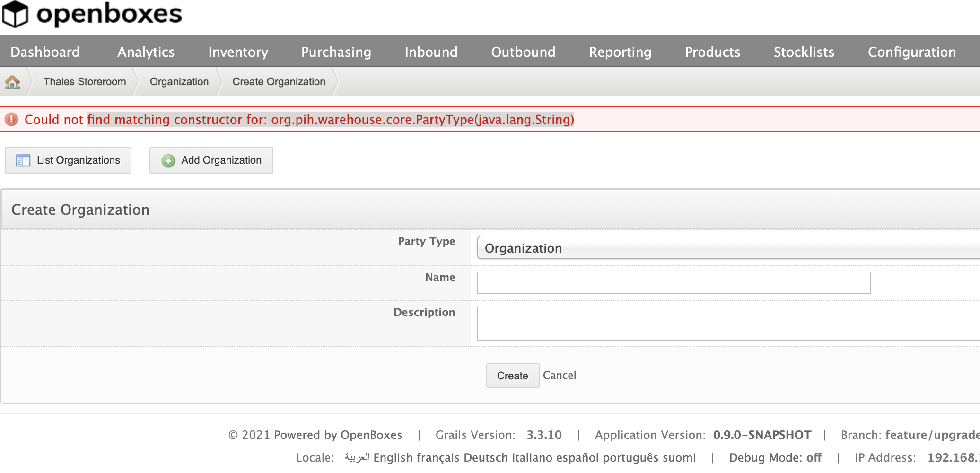Open the Purchasing menu
The width and height of the screenshot is (980, 473).
(336, 52)
